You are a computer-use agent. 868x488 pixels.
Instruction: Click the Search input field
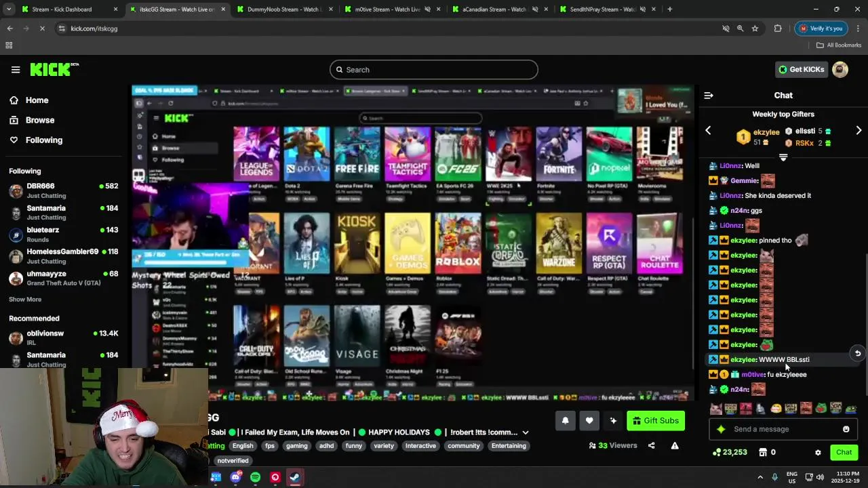tap(434, 70)
